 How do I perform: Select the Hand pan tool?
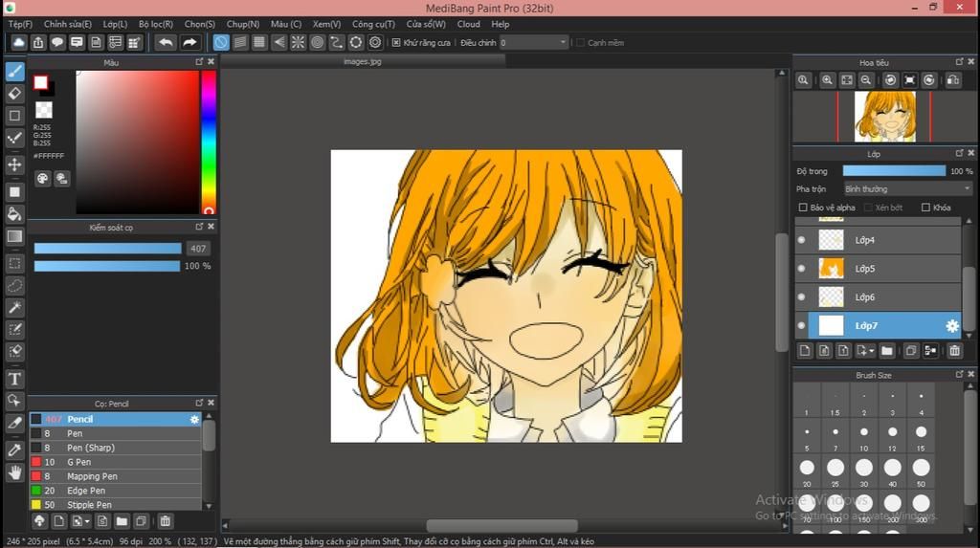tap(14, 472)
